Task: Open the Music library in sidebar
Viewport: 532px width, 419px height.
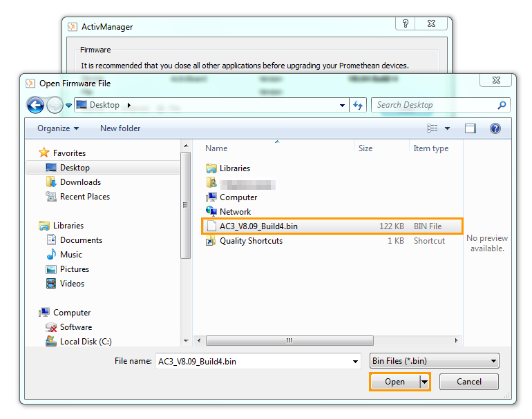Action: tap(70, 255)
